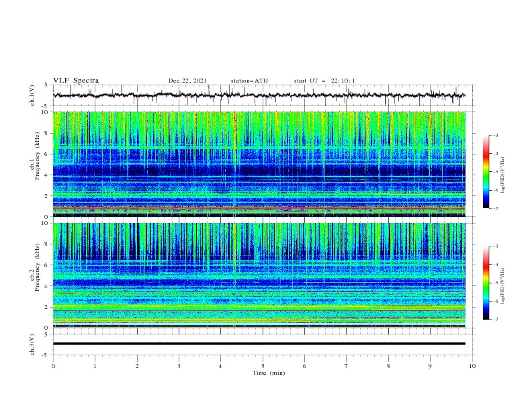The width and height of the screenshot is (532, 411).
Task: Click the "-7" tick on ch.1 colorbar
Action: pos(496,209)
